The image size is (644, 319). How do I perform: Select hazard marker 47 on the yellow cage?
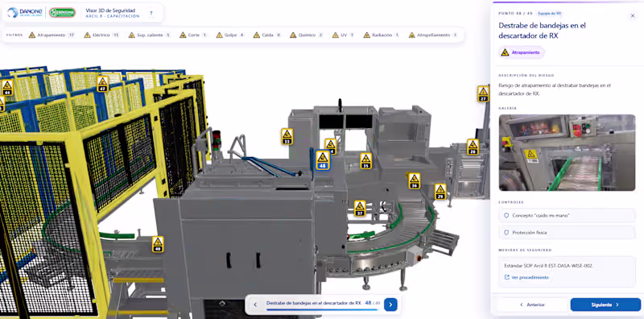[102, 84]
